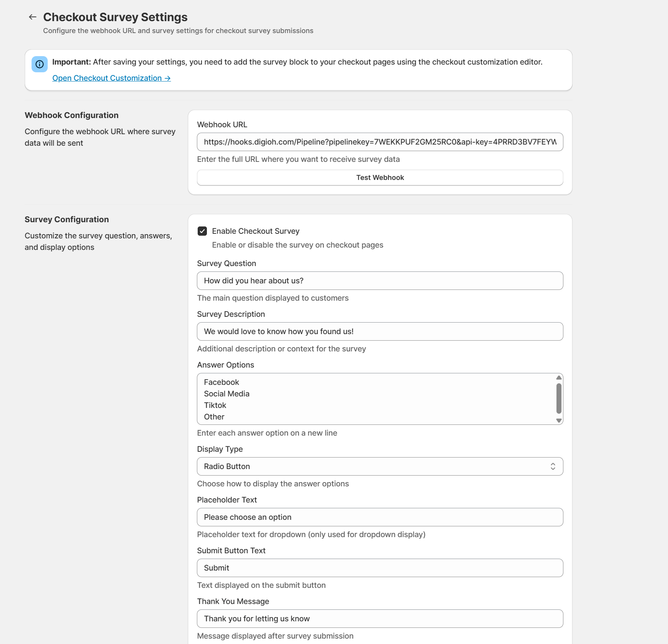Open Checkout Customization link
The image size is (668, 644).
(111, 78)
